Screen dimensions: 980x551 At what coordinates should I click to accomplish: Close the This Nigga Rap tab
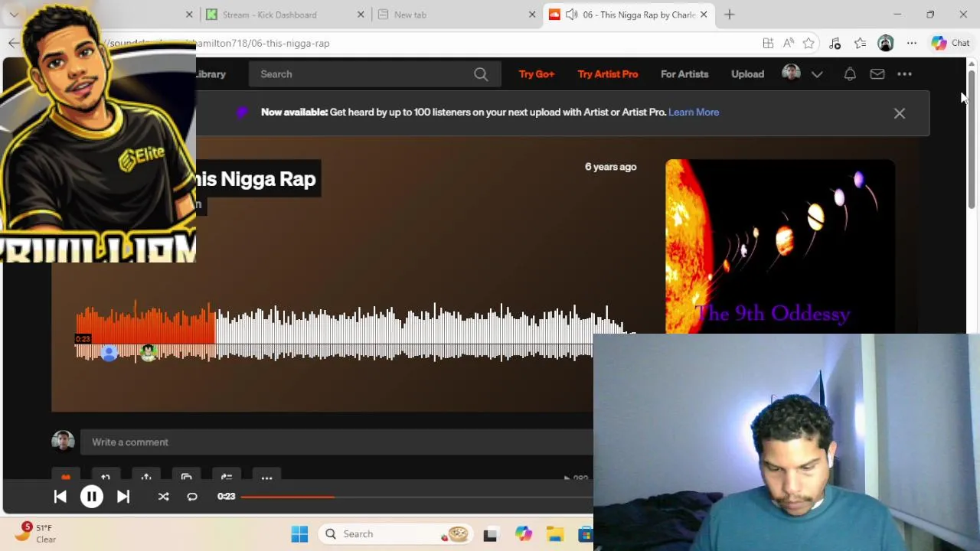click(x=704, y=15)
